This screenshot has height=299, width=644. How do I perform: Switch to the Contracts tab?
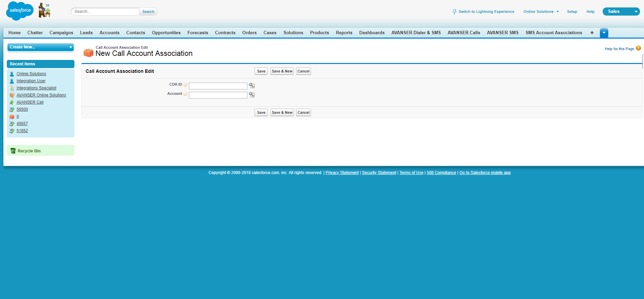click(225, 33)
